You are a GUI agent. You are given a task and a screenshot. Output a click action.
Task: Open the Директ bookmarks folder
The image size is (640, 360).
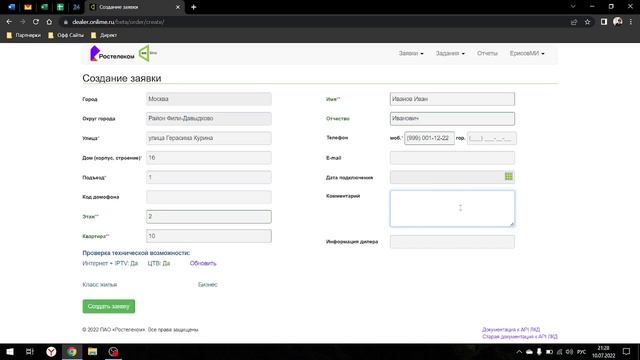point(104,35)
